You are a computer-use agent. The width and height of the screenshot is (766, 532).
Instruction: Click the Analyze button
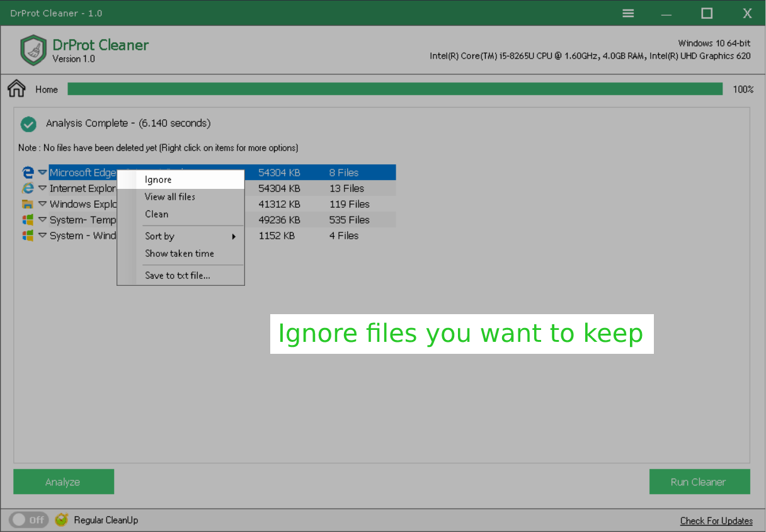[64, 482]
